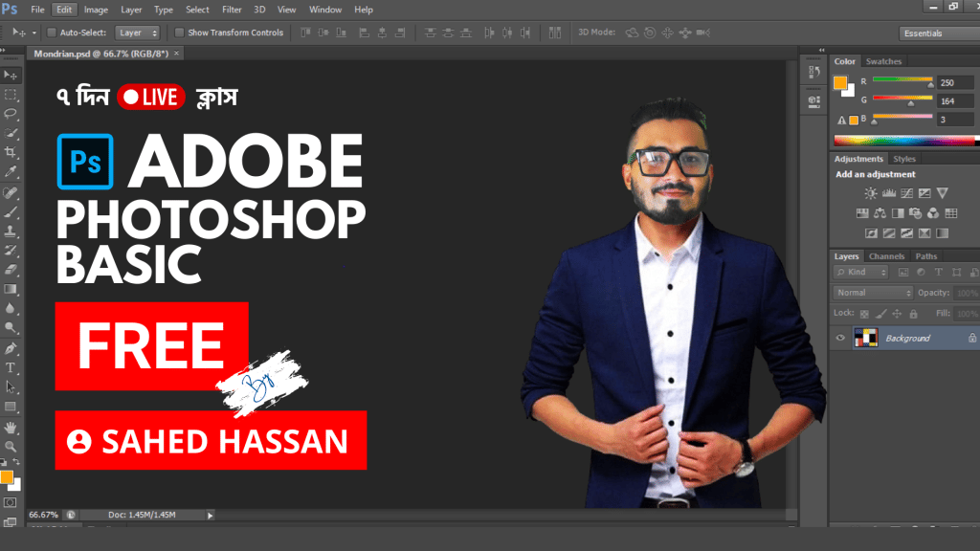Select the Zoom tool
The image size is (980, 551).
tap(11, 447)
